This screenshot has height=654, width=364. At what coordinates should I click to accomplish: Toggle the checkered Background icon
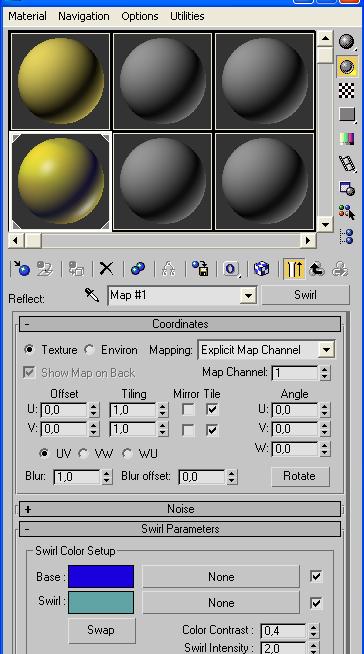347,90
